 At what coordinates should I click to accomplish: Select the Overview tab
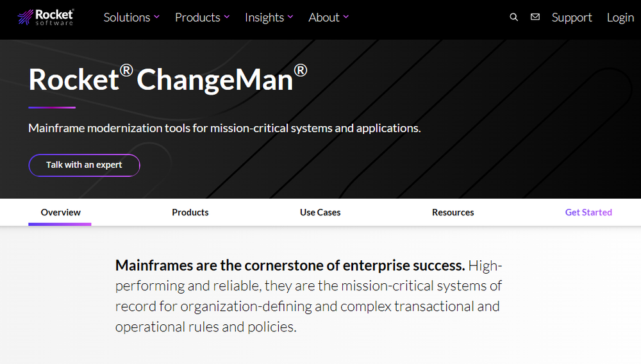click(61, 212)
